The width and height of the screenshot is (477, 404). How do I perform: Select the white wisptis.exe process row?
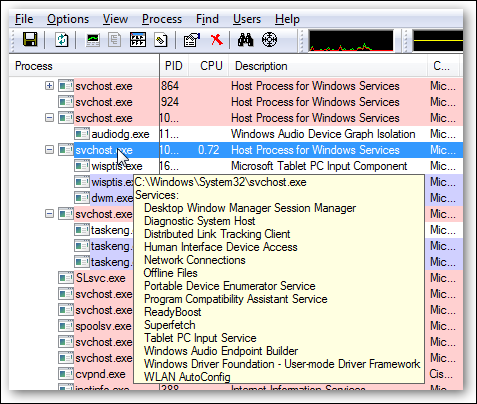236,166
